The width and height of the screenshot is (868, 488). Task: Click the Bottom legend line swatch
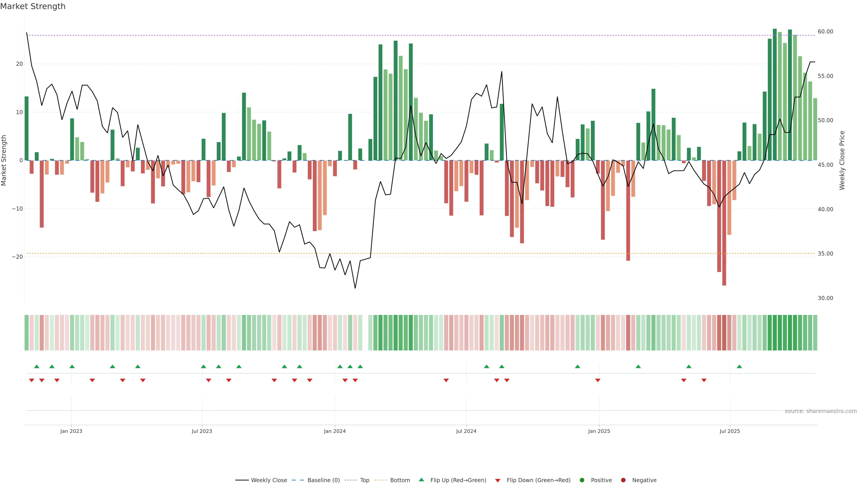tap(380, 480)
